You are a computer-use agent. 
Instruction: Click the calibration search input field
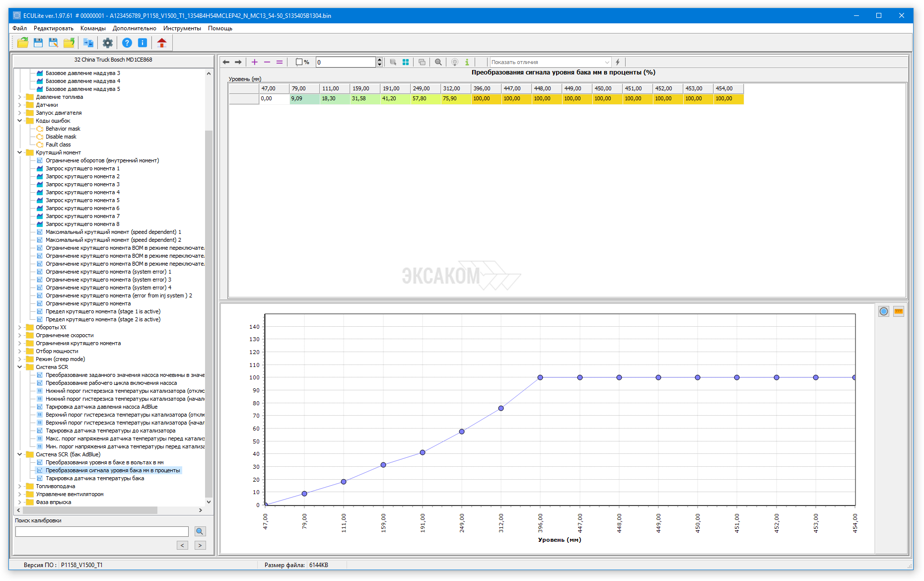102,531
